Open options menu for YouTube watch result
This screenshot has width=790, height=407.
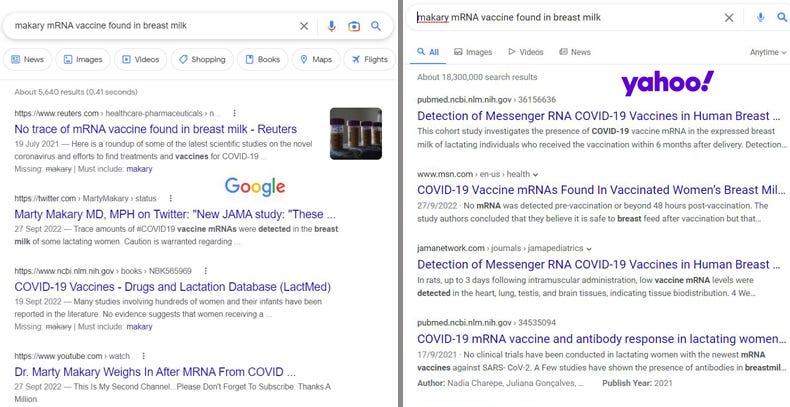pos(144,356)
